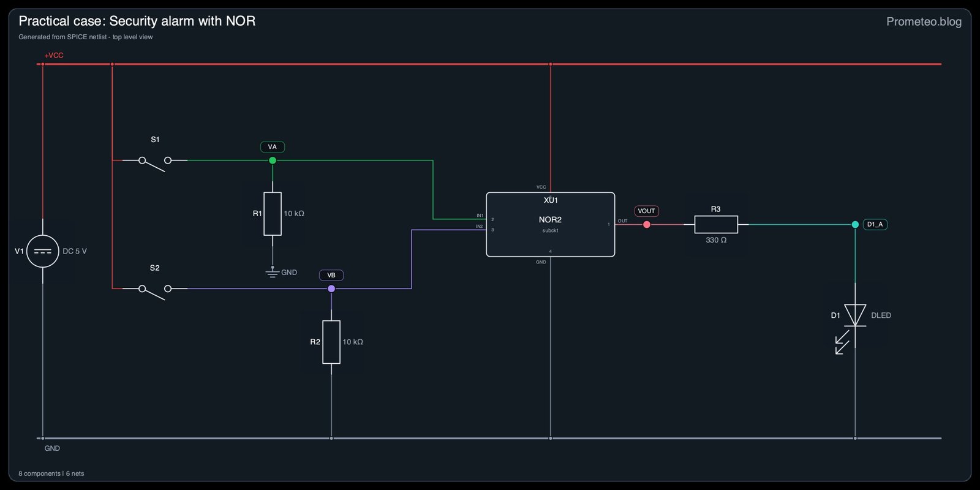This screenshot has height=490, width=980.
Task: Click the 'DC 5 V' value text
Action: pos(75,251)
